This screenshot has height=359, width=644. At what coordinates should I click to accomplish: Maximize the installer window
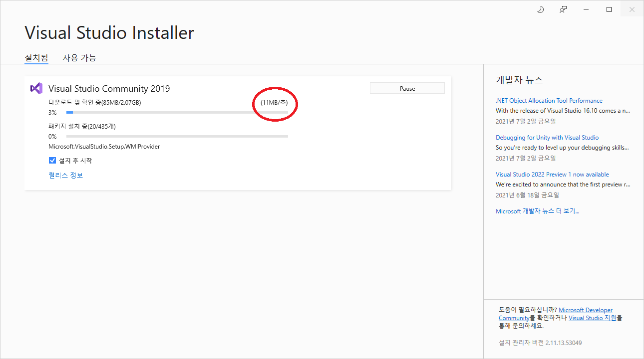[x=609, y=9]
